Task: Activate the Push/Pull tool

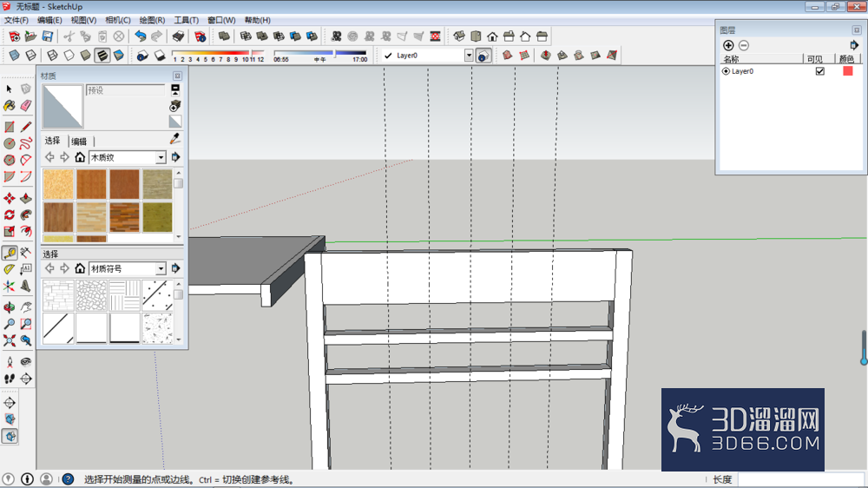Action: tap(26, 198)
